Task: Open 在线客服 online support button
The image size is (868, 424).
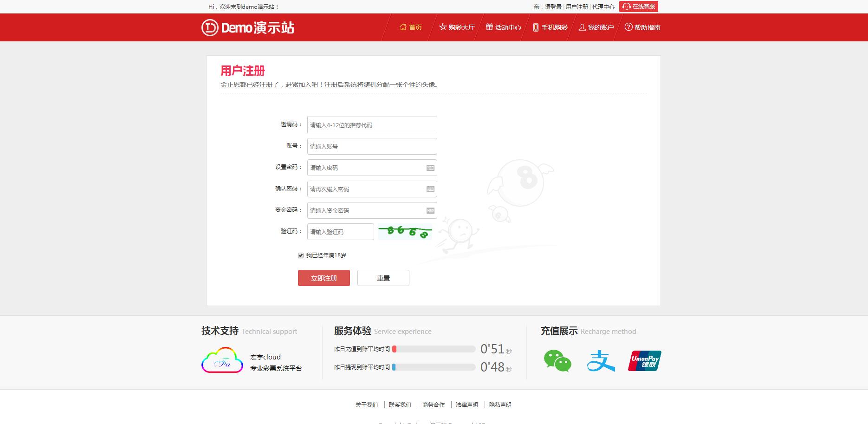Action: (x=639, y=7)
